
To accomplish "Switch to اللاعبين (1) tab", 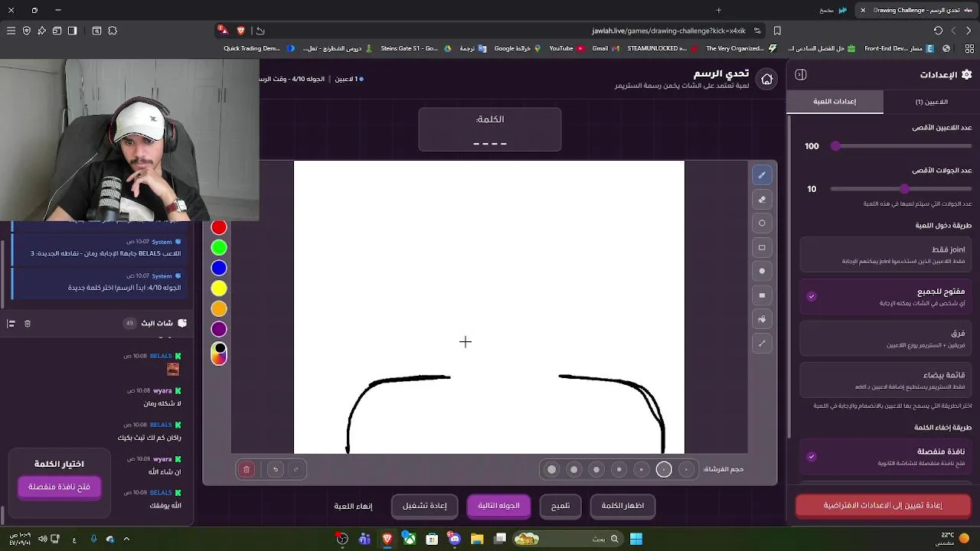I will click(x=931, y=102).
